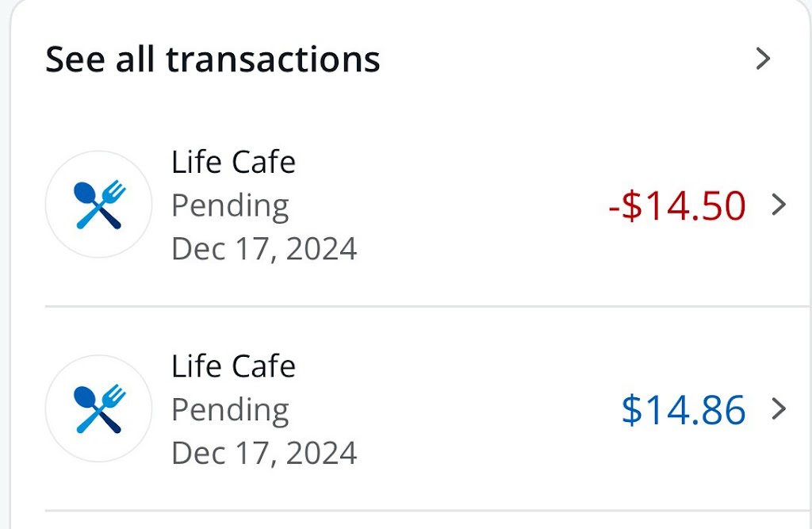Click the arrow beside See all transactions
Viewport: 812px width, 529px height.
click(x=763, y=59)
